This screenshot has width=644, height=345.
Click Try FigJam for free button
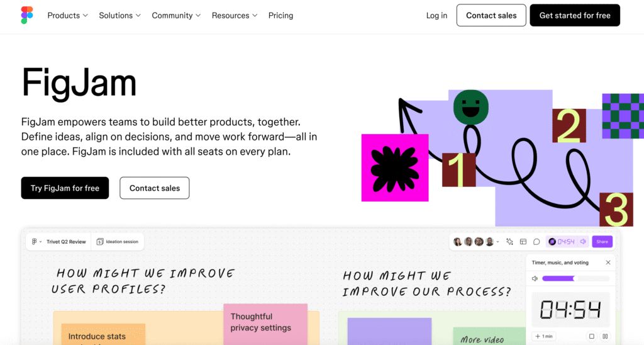point(65,188)
